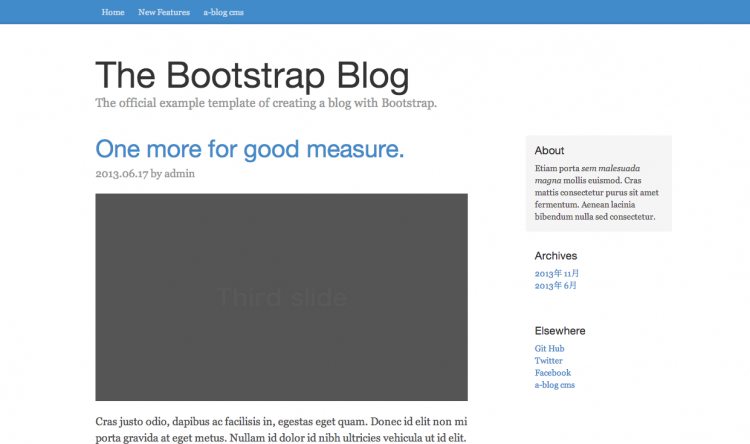Click The Bootstrap Blog main title
750x444 pixels.
(x=252, y=76)
